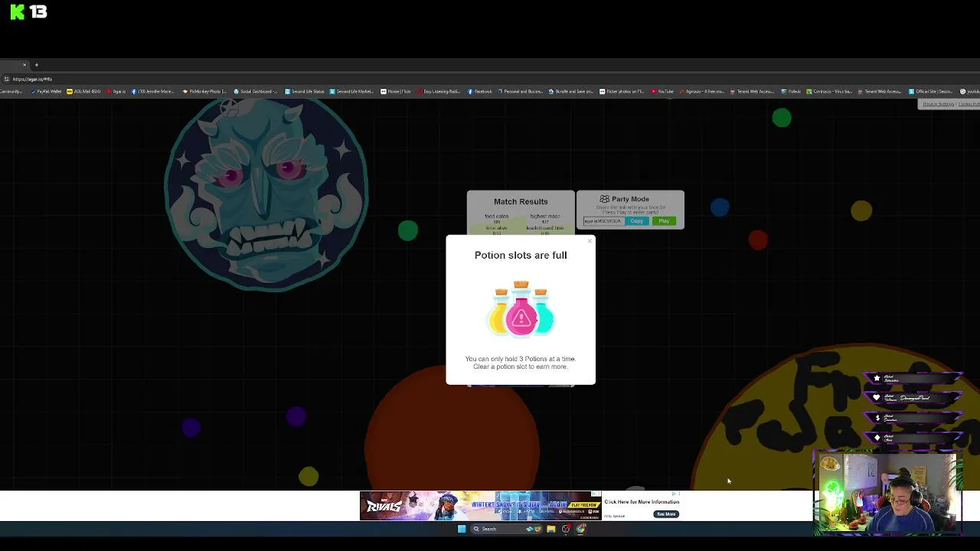Open the PayPal Wallet bookmark
Viewport: 980px width, 551px height.
[x=47, y=92]
